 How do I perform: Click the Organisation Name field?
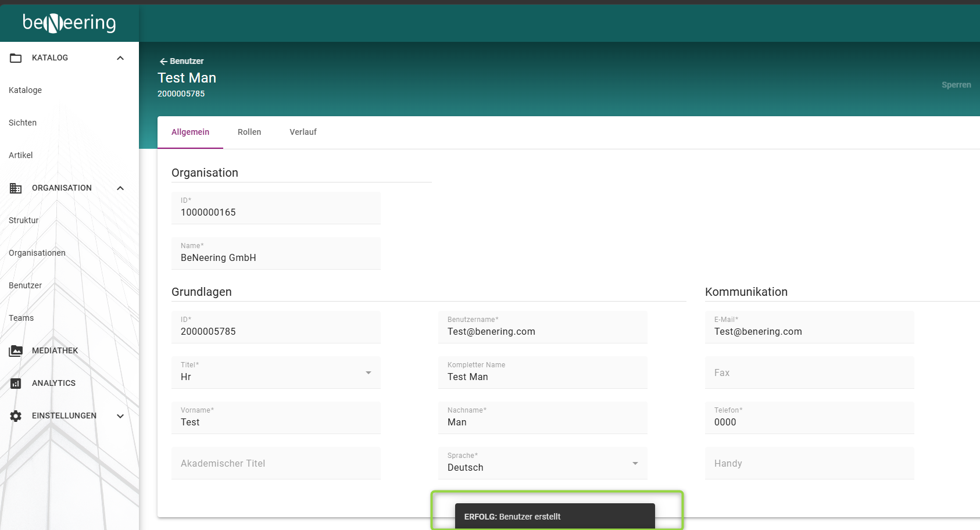pyautogui.click(x=276, y=253)
